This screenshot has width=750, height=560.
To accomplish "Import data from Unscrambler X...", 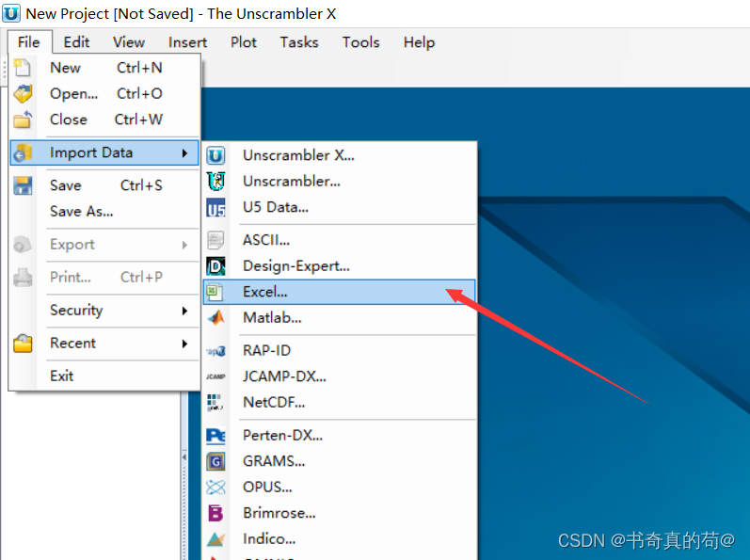I will pos(339,155).
